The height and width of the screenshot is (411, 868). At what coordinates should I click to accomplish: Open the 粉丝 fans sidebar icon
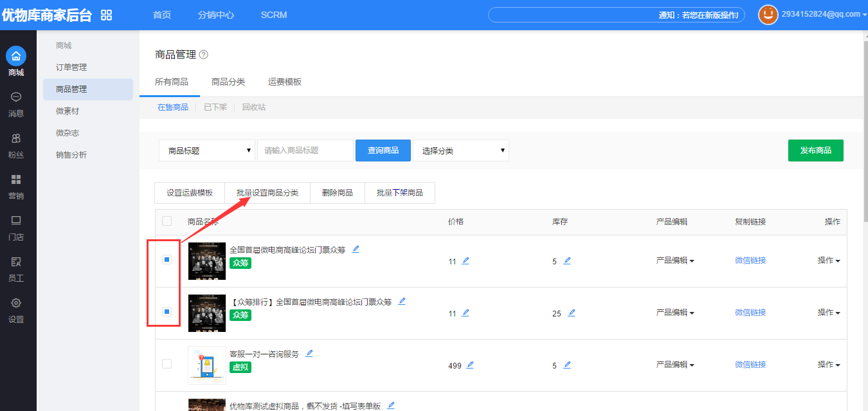pyautogui.click(x=16, y=138)
